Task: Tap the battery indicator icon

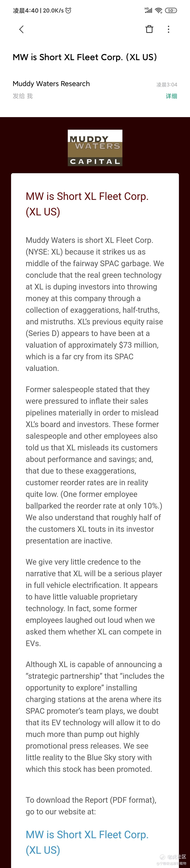Action: pos(171,10)
